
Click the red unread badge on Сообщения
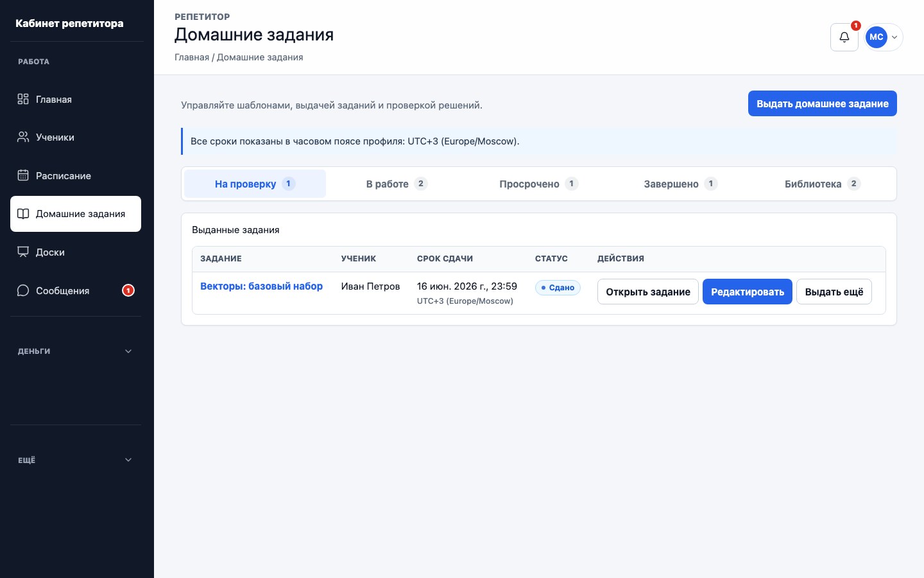click(x=128, y=290)
